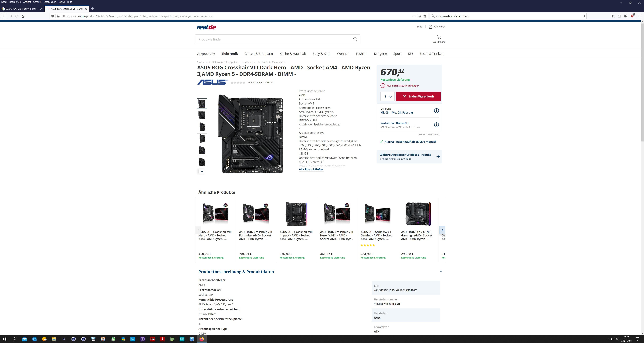The height and width of the screenshot is (343, 644).
Task: Reload the page in browser toolbar
Action: point(17,16)
